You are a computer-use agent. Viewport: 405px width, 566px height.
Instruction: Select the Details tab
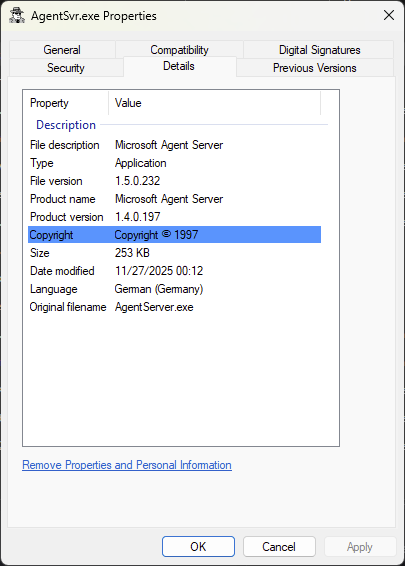pos(179,66)
